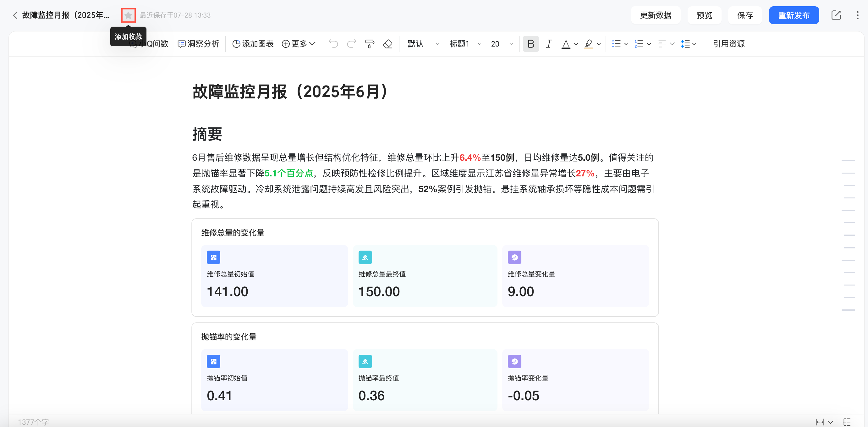This screenshot has width=868, height=427.
Task: Open the share/export icon
Action: 836,15
